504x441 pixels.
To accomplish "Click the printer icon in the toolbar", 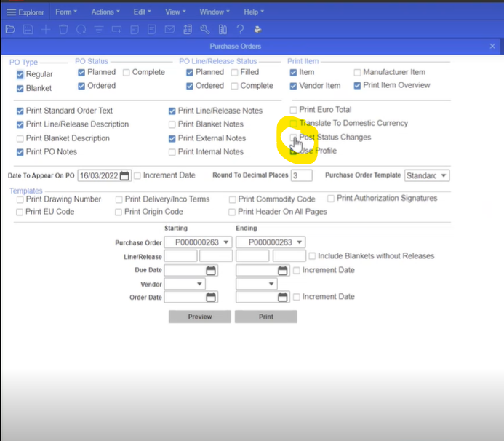I will point(257,30).
